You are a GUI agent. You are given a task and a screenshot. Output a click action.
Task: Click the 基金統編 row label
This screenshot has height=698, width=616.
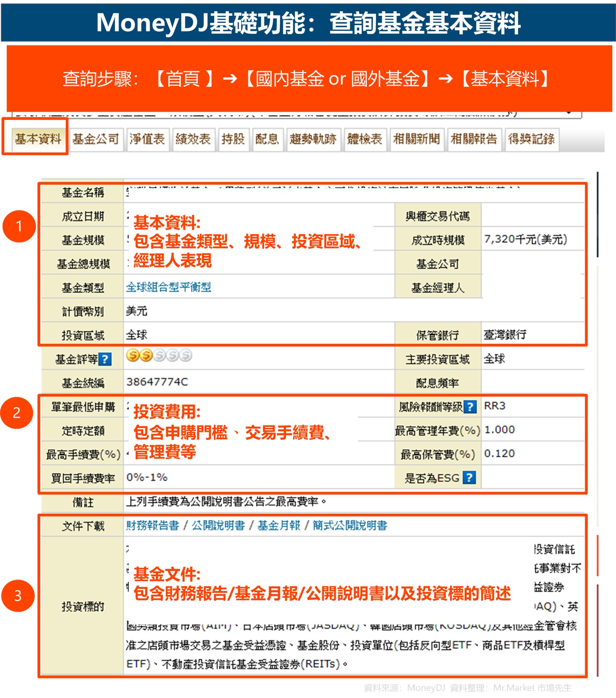(83, 383)
